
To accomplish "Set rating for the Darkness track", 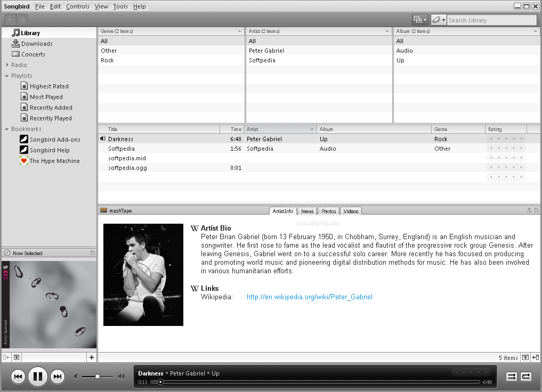I will click(x=506, y=139).
